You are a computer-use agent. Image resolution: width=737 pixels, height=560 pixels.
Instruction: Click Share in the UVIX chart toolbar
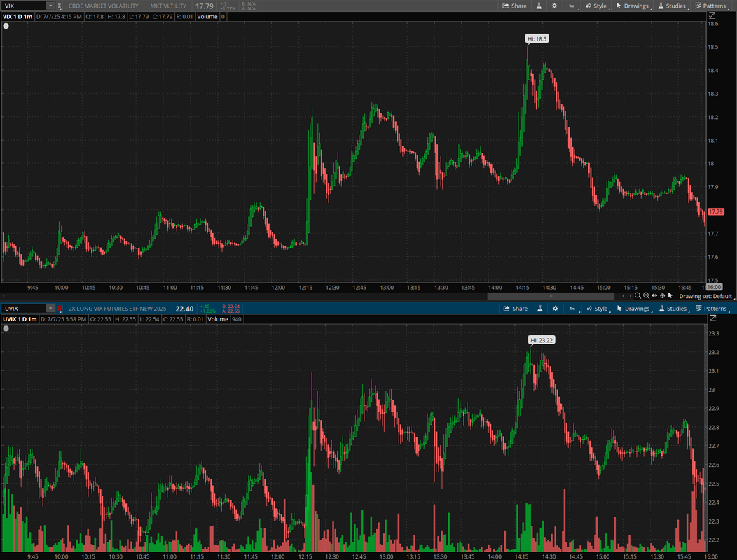click(515, 308)
